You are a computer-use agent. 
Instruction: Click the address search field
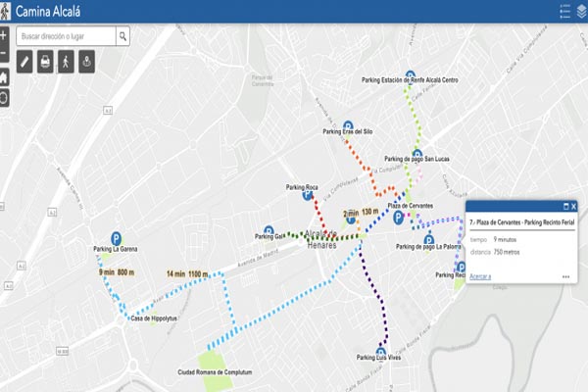67,36
